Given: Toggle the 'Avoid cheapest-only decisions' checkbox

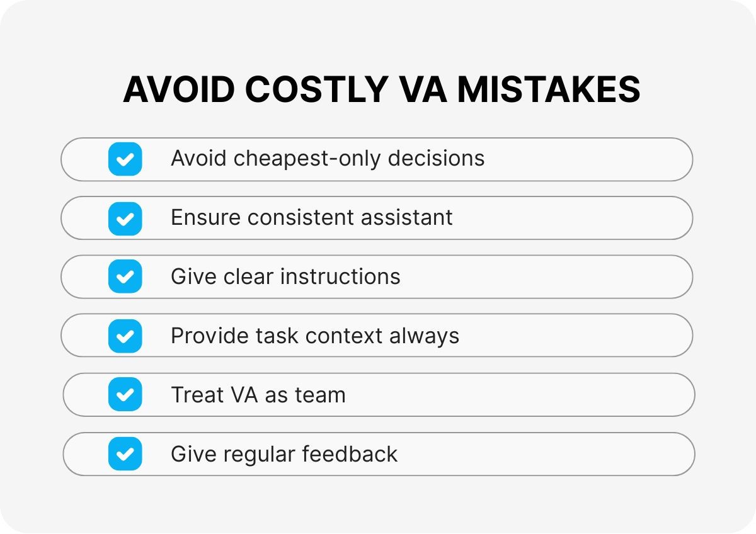Looking at the screenshot, I should (125, 159).
